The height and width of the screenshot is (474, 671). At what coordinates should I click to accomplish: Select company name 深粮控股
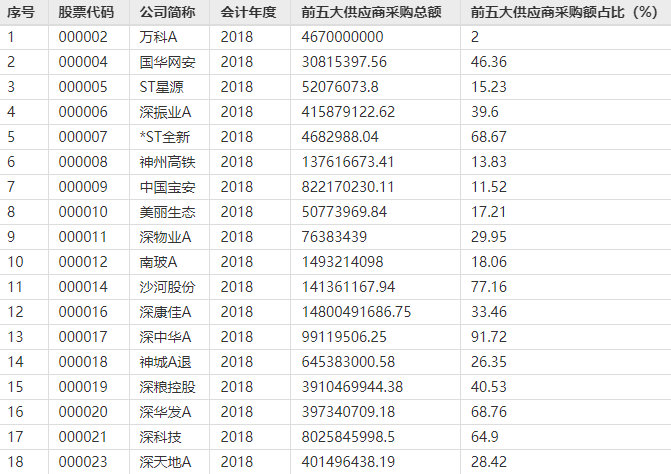167,387
